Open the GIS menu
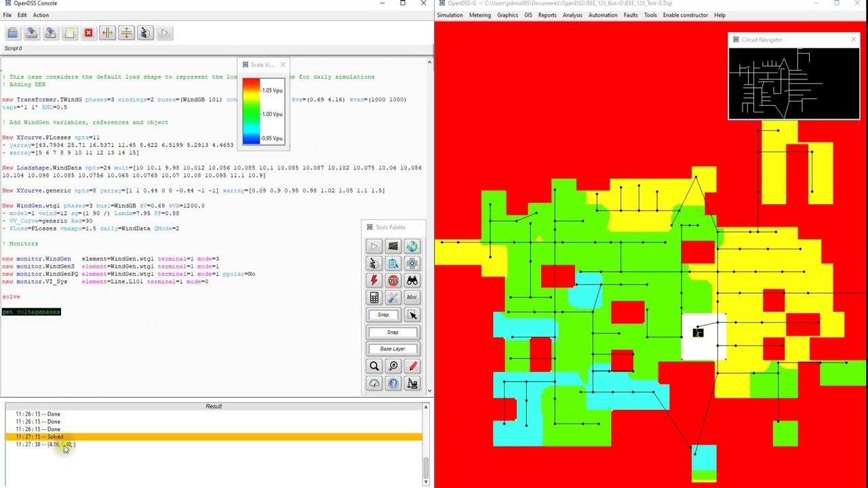The image size is (868, 488). click(528, 15)
